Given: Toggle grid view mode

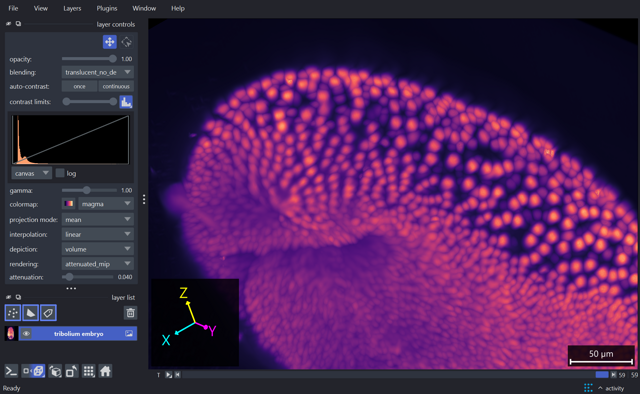Looking at the screenshot, I should [89, 371].
